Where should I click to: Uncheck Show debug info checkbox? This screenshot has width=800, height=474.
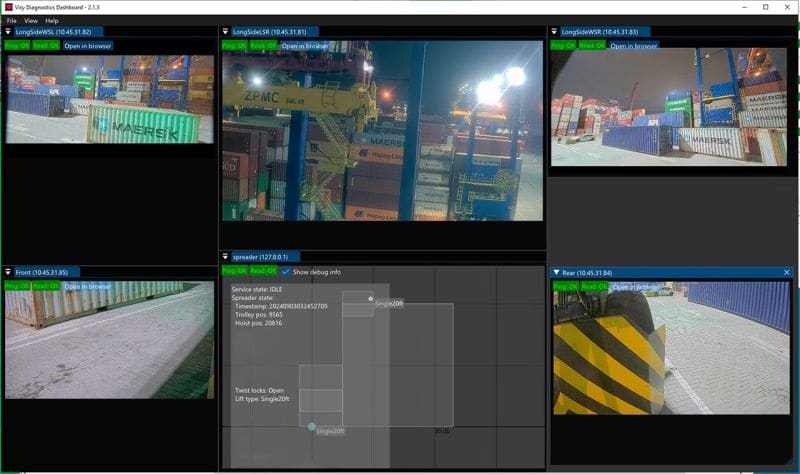286,271
